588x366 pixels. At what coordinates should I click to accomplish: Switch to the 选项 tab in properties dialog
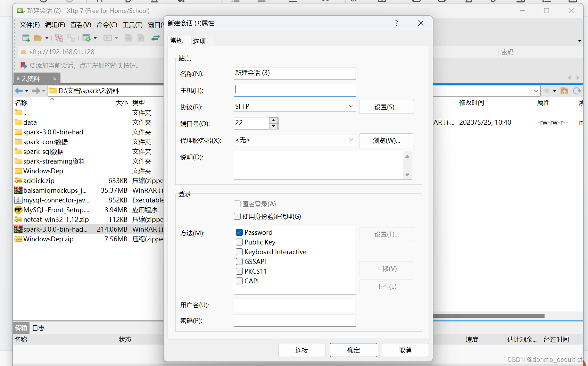pyautogui.click(x=199, y=41)
